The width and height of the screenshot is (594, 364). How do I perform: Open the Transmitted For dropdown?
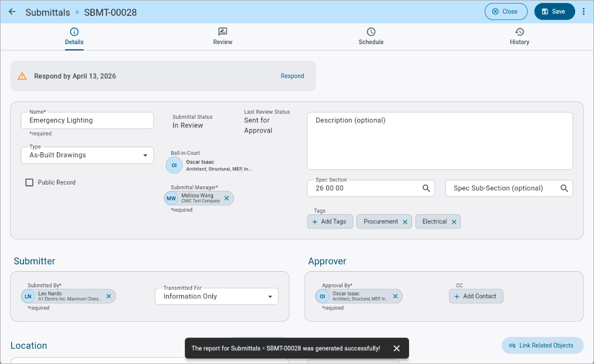point(216,296)
